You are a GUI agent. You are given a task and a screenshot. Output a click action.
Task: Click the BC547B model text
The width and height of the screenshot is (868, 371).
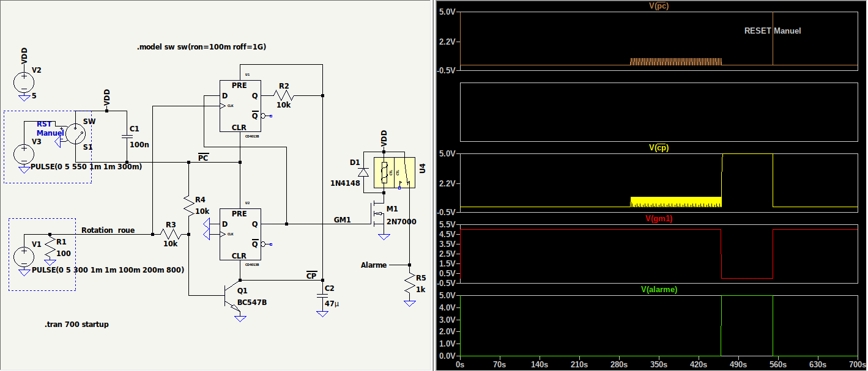pyautogui.click(x=252, y=301)
